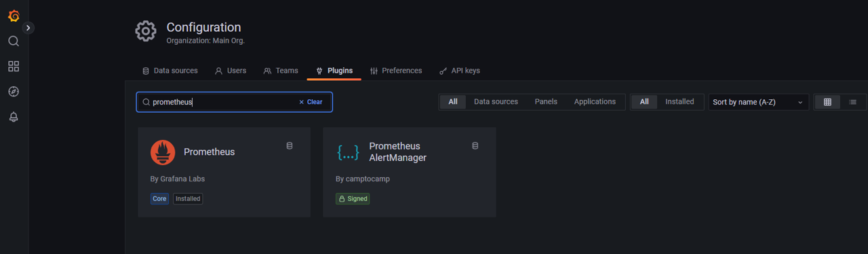Click the Prometheus flame logo
This screenshot has height=254, width=868.
(163, 152)
